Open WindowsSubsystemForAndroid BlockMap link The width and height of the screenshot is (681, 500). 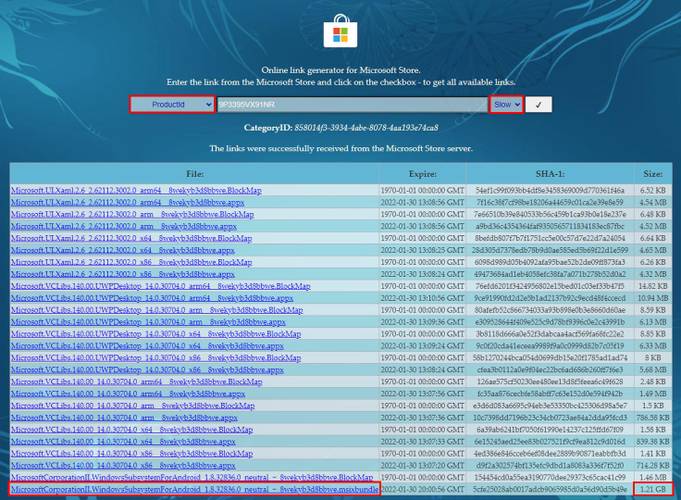click(x=192, y=477)
